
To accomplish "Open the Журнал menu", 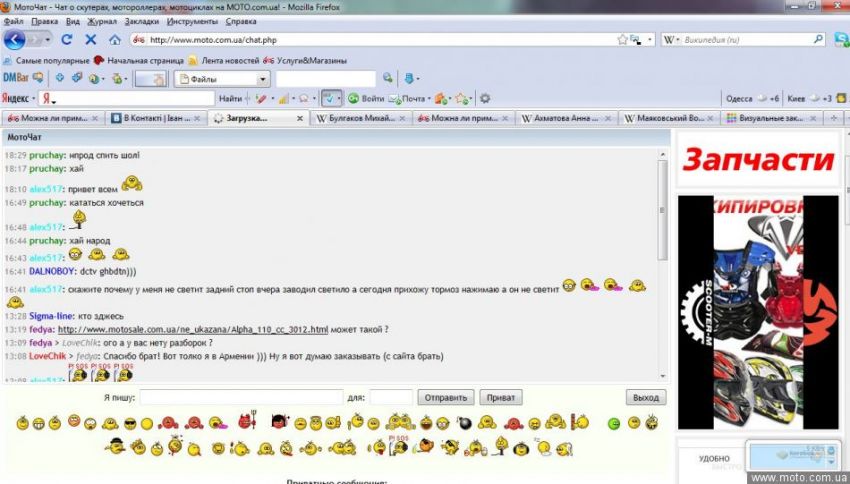I will [102, 22].
